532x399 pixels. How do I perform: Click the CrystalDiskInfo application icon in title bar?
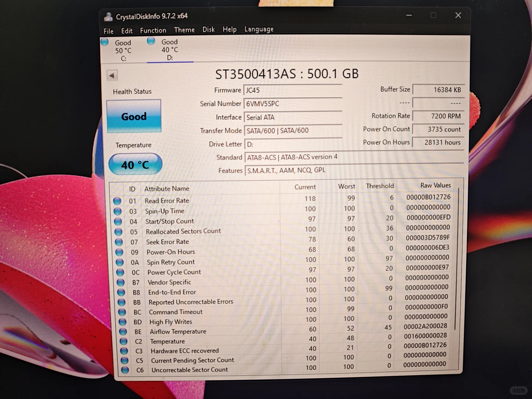point(108,16)
